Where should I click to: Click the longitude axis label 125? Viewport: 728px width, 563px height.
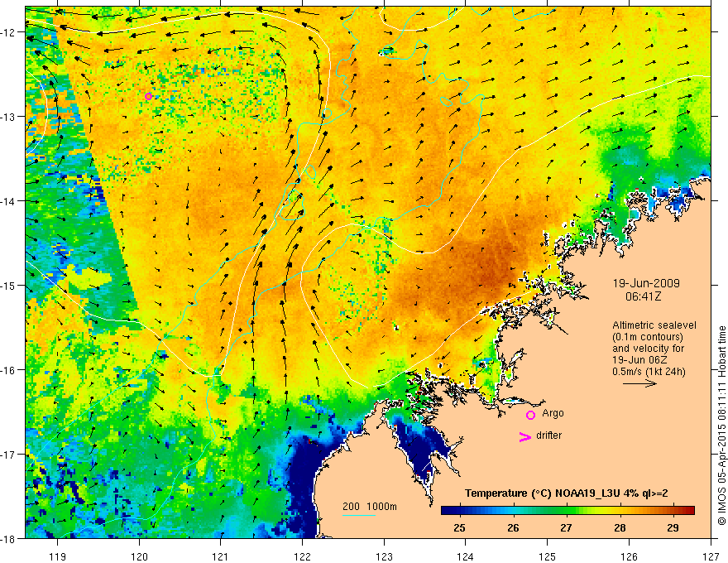click(548, 556)
